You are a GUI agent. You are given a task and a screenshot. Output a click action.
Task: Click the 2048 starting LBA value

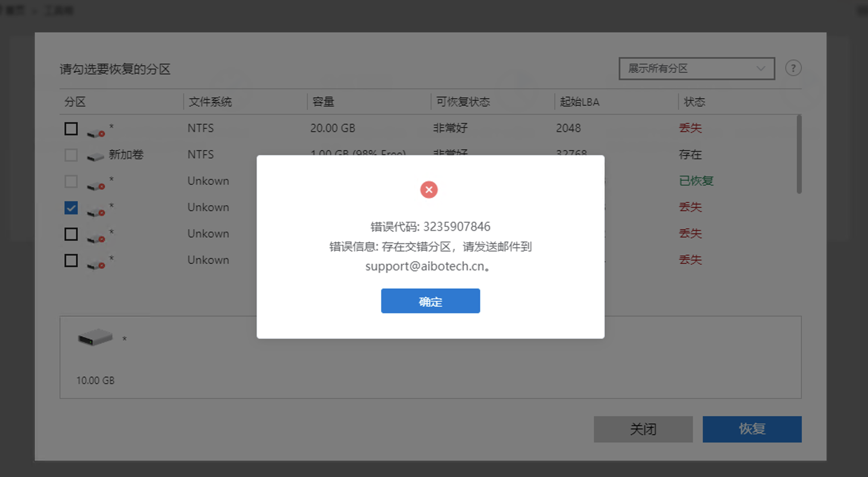click(x=568, y=128)
